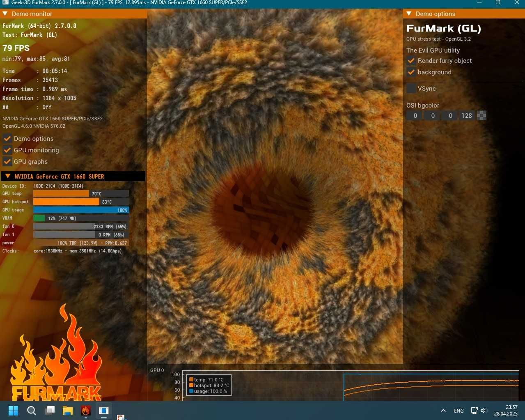Click the wired network icon in system tray

(474, 411)
